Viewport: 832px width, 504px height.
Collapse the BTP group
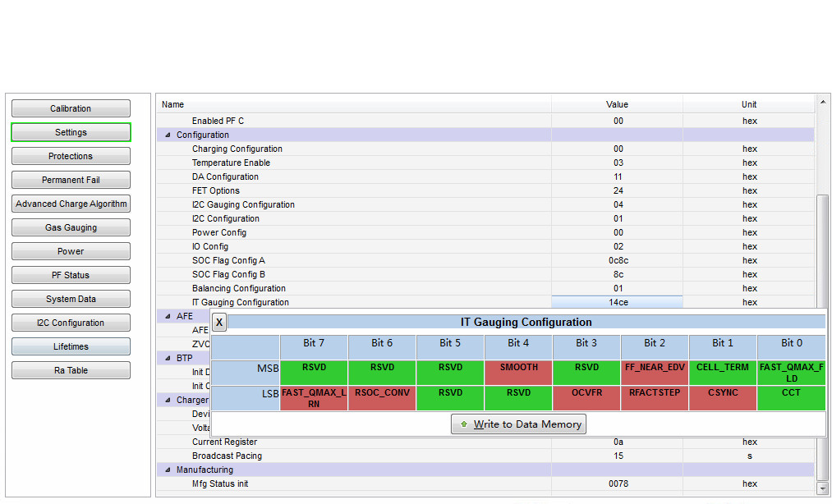coord(168,358)
